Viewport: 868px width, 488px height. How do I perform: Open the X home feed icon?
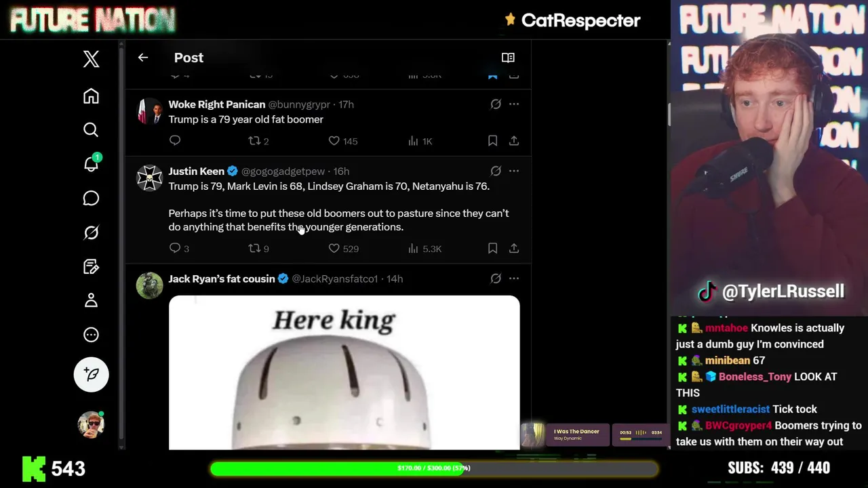point(91,96)
